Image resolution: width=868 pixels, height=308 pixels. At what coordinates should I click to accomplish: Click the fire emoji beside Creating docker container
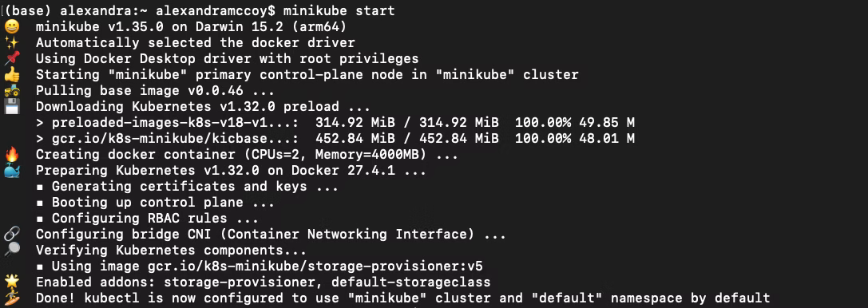[x=12, y=155]
